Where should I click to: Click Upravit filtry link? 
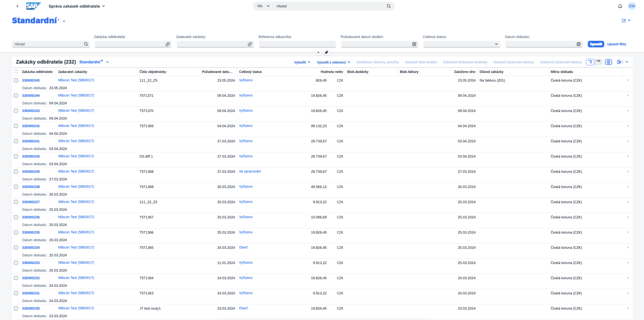click(617, 44)
